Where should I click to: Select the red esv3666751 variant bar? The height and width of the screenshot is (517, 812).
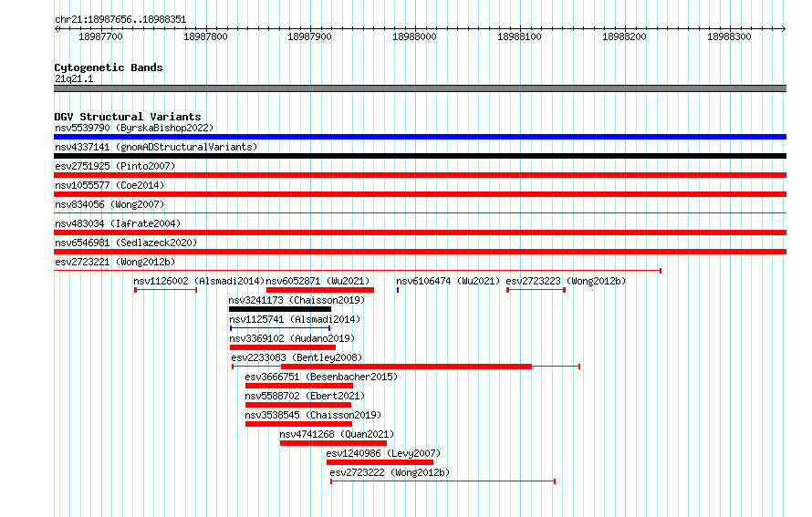(x=299, y=386)
